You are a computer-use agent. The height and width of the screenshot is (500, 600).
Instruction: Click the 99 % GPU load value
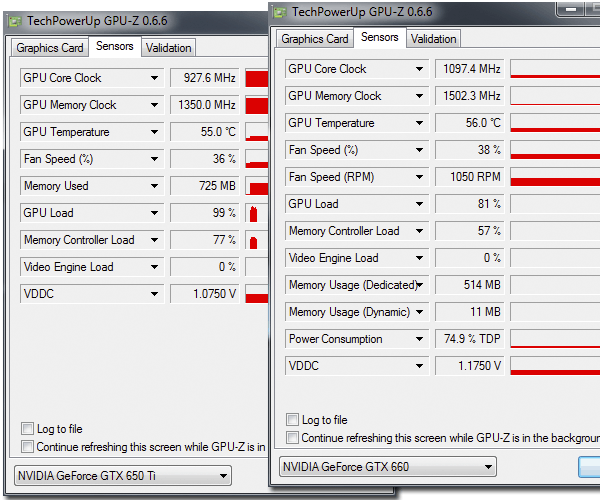pos(205,213)
